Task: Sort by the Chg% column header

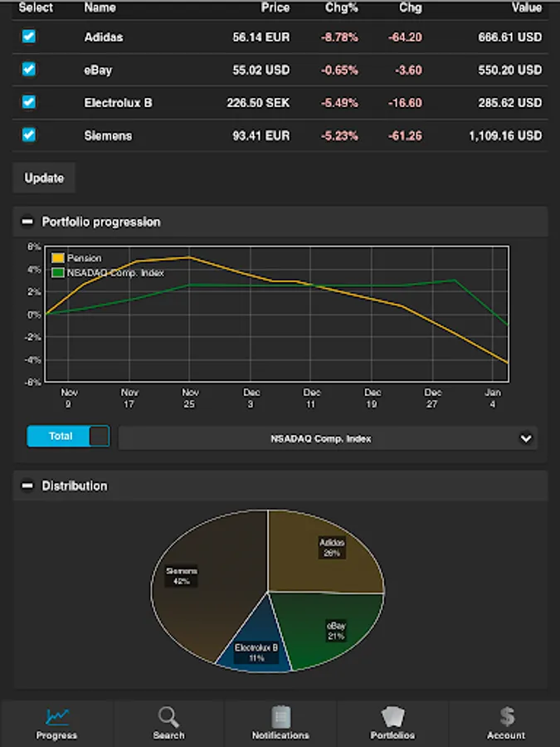Action: pyautogui.click(x=341, y=7)
